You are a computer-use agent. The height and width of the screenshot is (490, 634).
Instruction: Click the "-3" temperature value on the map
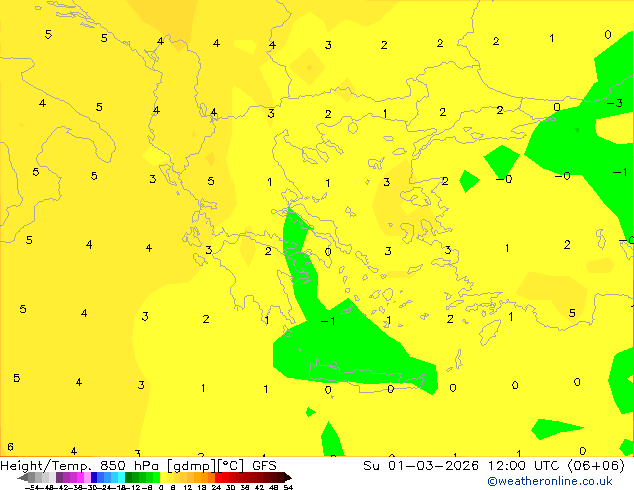click(614, 103)
